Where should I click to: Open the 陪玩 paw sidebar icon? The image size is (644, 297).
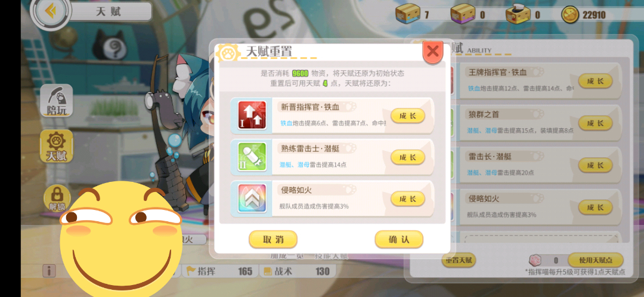tap(56, 101)
